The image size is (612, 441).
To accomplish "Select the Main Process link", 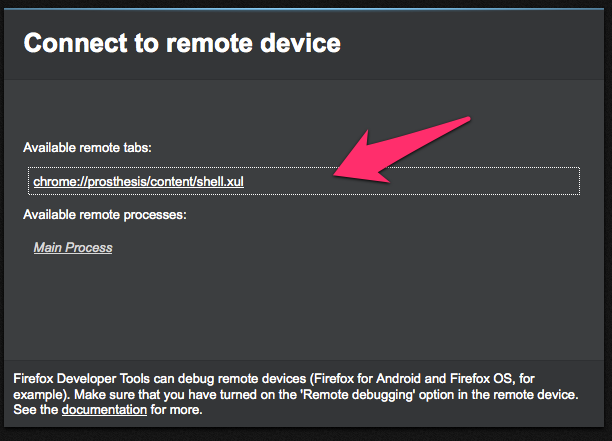I will point(73,247).
